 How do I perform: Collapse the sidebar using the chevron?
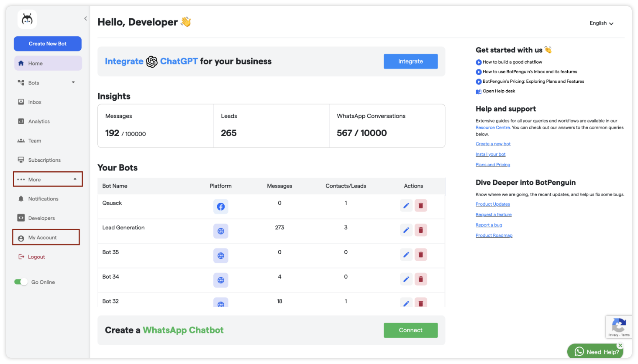tap(85, 18)
